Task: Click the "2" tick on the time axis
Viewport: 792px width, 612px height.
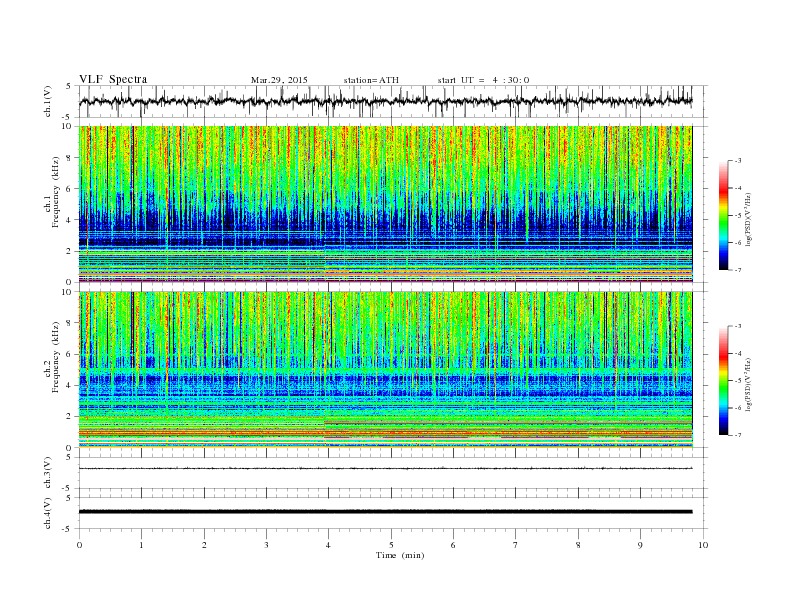Action: click(x=204, y=545)
